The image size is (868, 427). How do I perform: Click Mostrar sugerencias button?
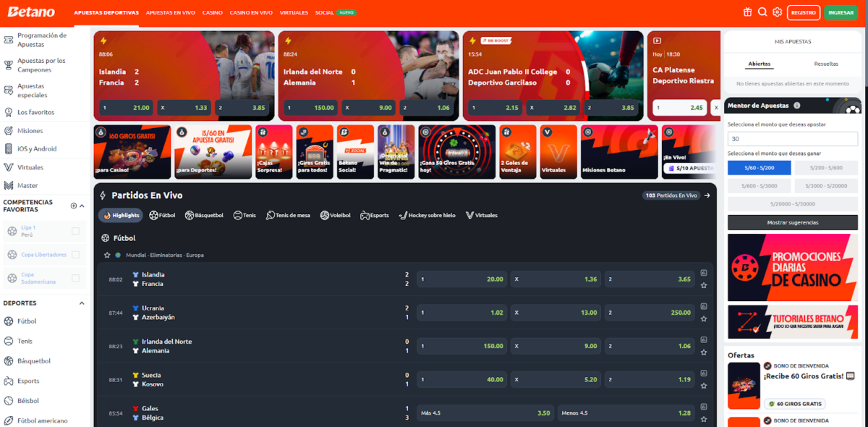click(x=793, y=222)
